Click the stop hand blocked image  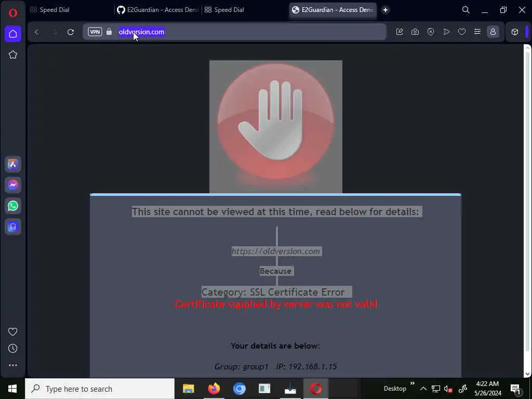(276, 127)
